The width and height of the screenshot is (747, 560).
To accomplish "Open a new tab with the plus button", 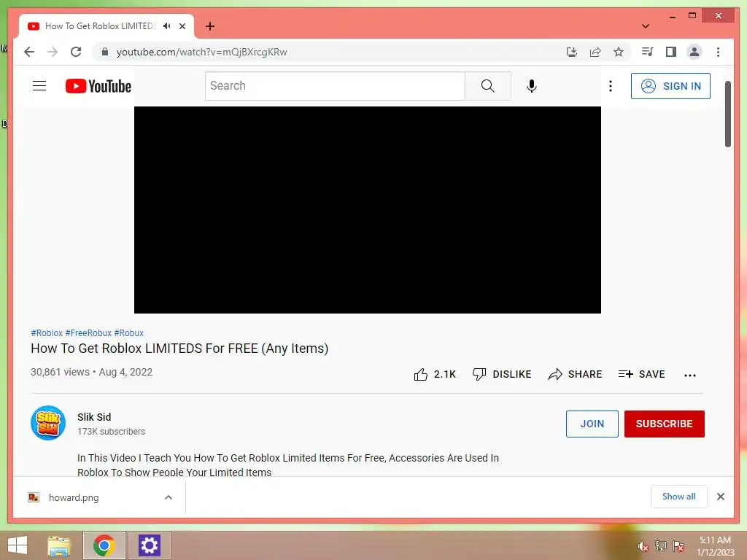I will click(x=210, y=26).
